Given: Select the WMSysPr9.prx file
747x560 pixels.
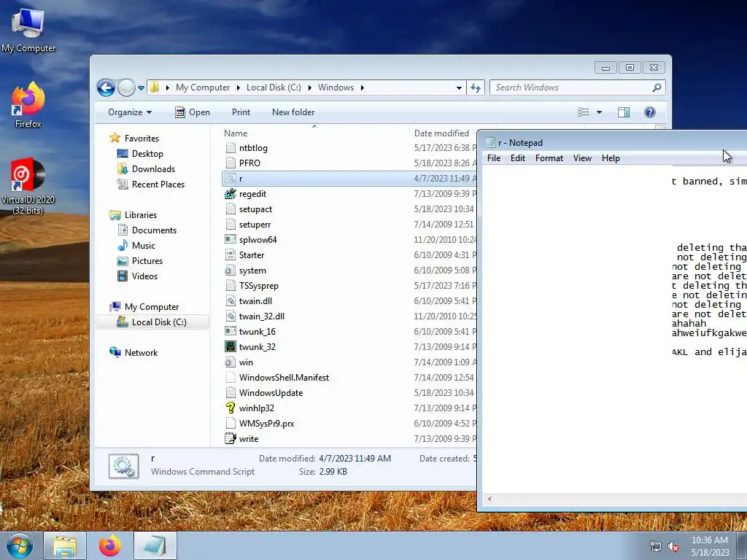Looking at the screenshot, I should click(266, 424).
